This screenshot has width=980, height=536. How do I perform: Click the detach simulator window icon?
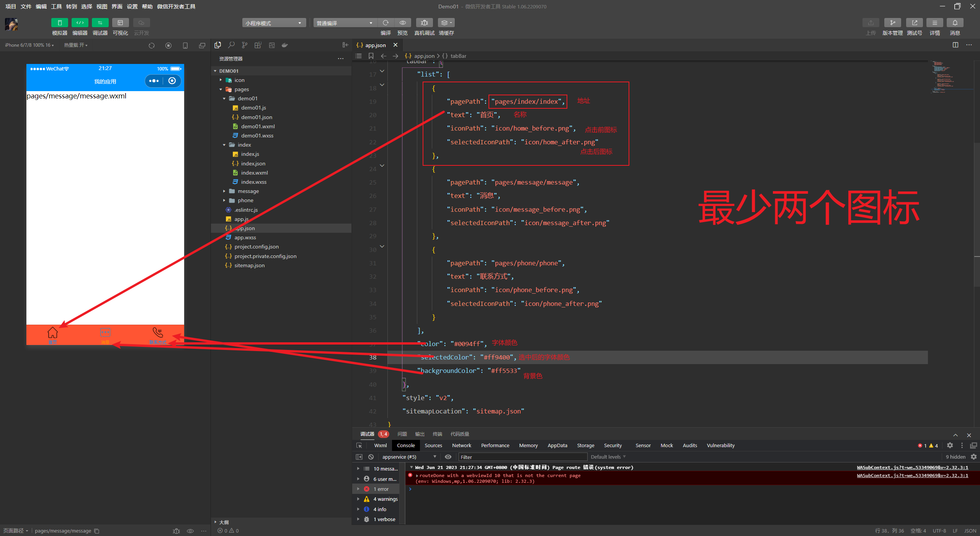pyautogui.click(x=202, y=46)
